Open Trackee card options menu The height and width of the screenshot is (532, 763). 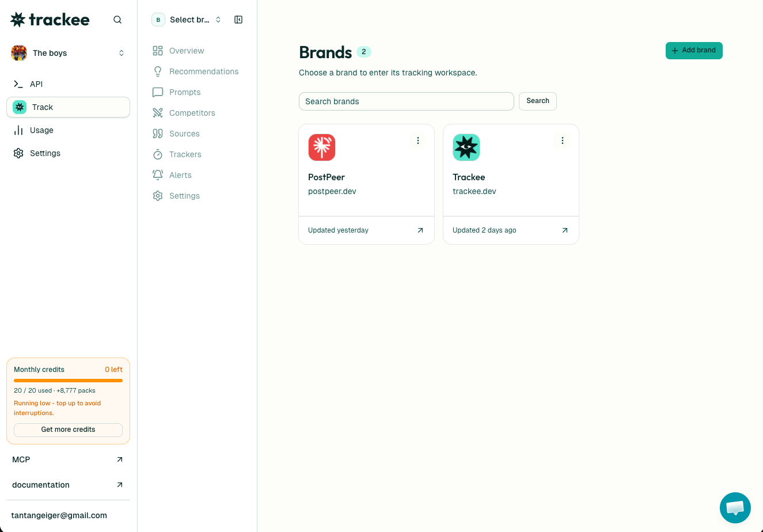click(x=563, y=140)
